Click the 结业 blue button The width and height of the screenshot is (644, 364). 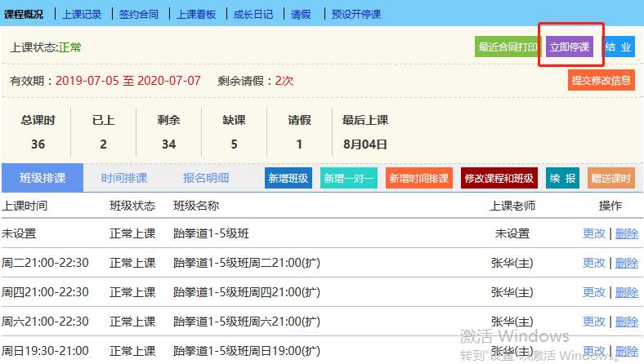pyautogui.click(x=618, y=47)
